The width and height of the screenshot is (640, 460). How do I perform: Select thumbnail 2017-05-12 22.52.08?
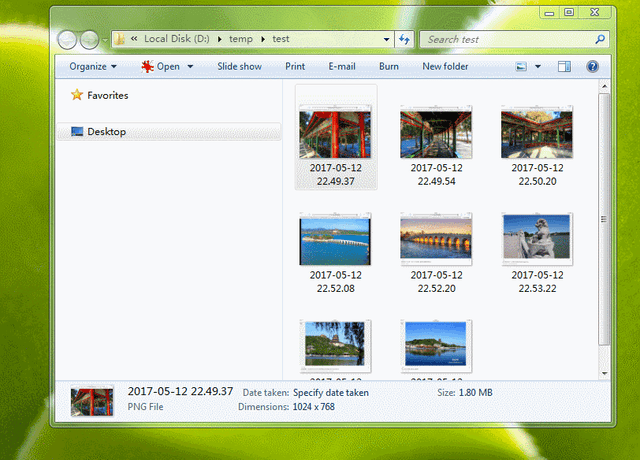(x=335, y=240)
